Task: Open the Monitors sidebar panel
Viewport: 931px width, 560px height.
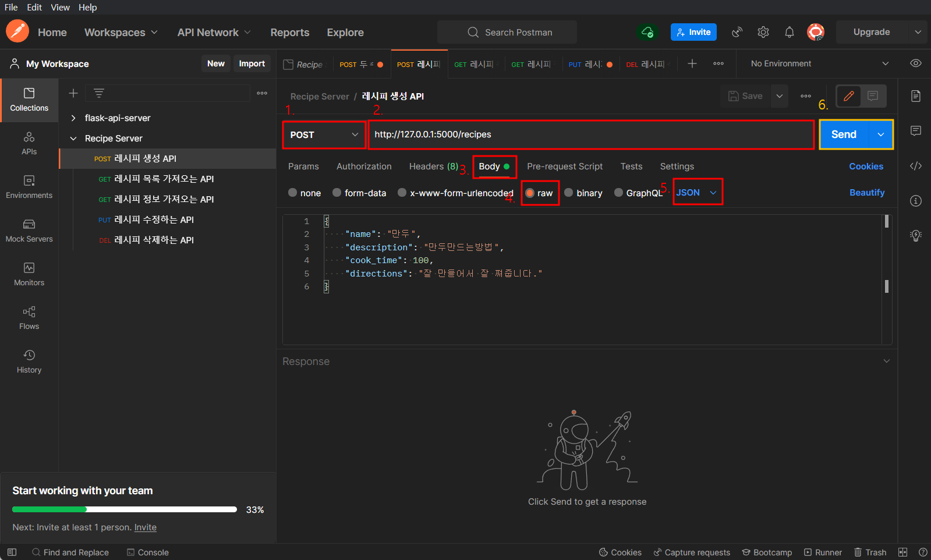Action: 29,275
